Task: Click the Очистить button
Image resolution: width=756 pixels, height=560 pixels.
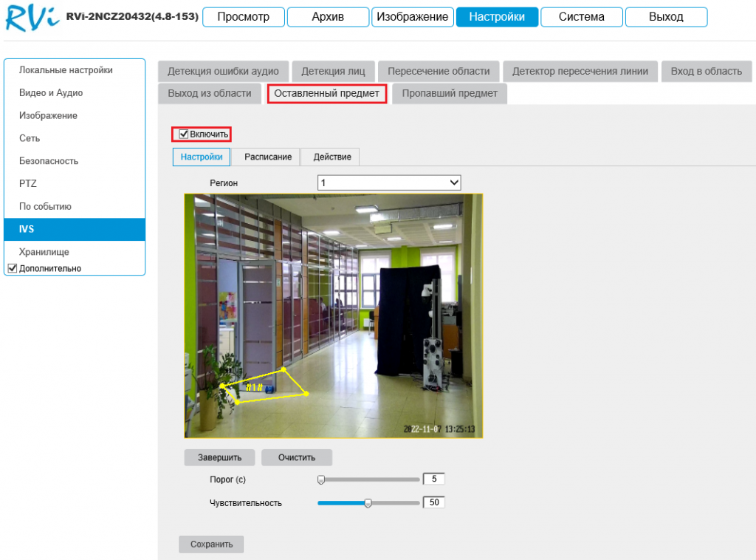Action: 297,457
